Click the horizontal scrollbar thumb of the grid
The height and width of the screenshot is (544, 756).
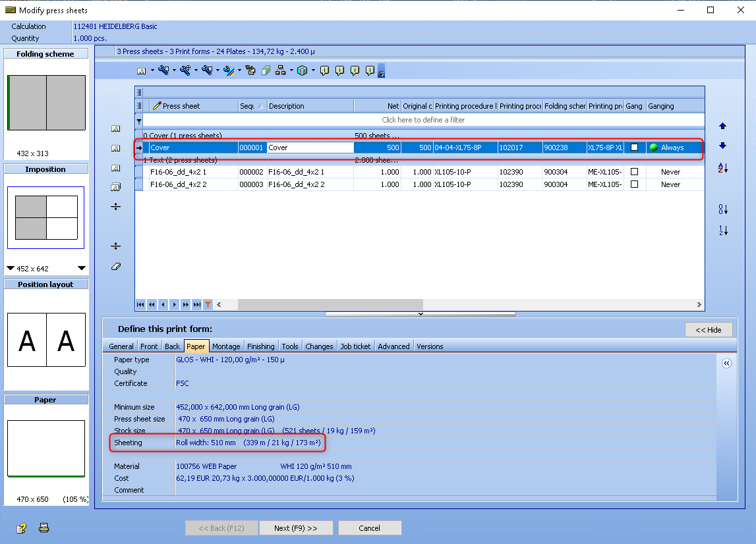pyautogui.click(x=330, y=304)
